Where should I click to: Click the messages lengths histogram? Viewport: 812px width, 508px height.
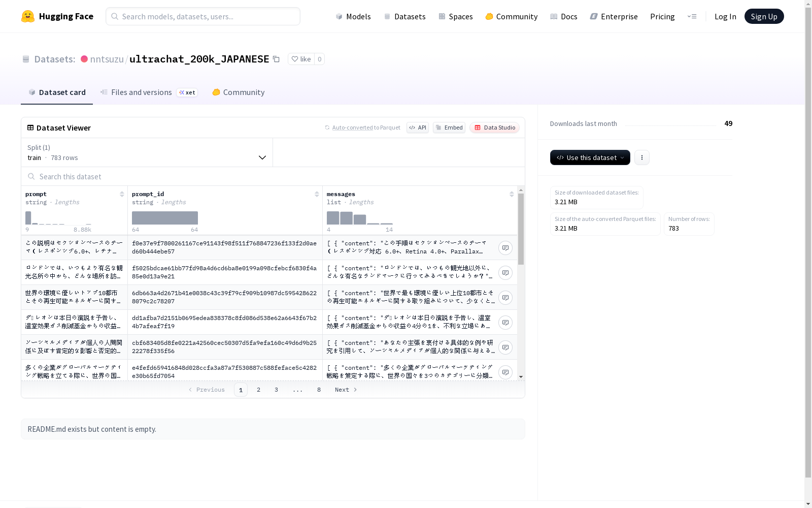pyautogui.click(x=360, y=218)
